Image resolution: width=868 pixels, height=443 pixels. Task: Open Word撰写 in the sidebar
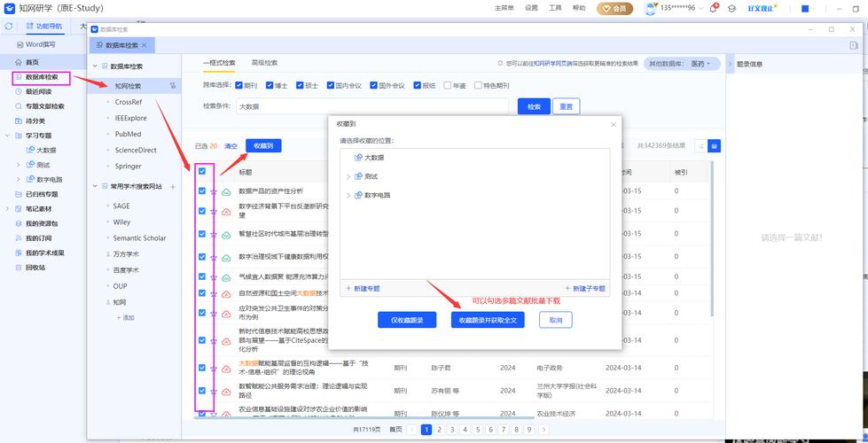click(x=35, y=44)
